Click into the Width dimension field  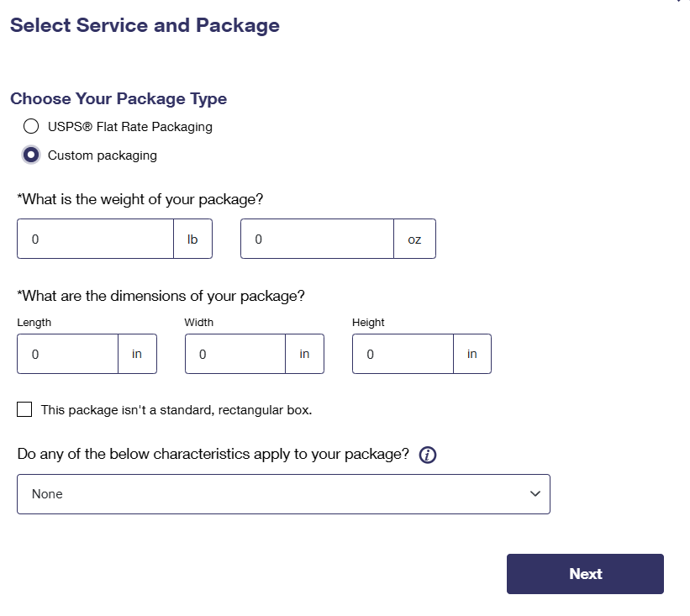235,354
